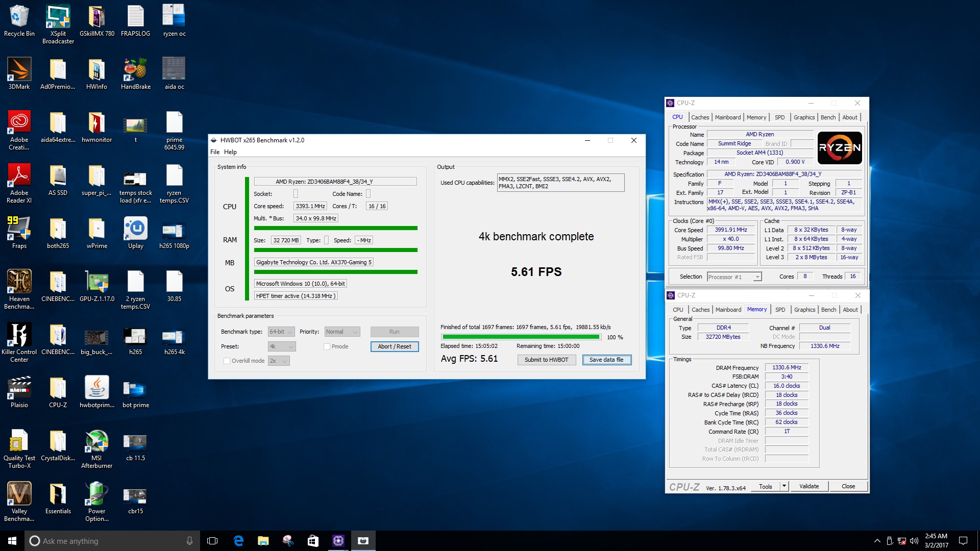
Task: Click the CPU-Z Close button
Action: [848, 486]
